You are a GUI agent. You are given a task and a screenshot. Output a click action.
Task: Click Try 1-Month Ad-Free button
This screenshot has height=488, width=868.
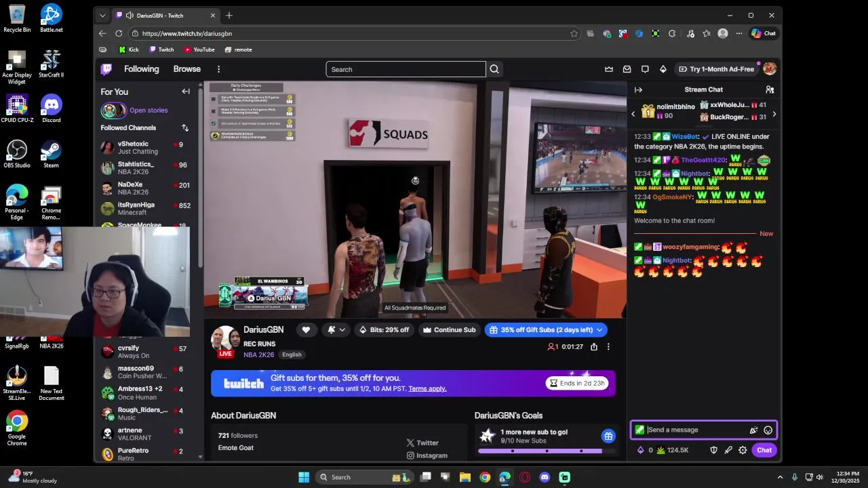[716, 69]
